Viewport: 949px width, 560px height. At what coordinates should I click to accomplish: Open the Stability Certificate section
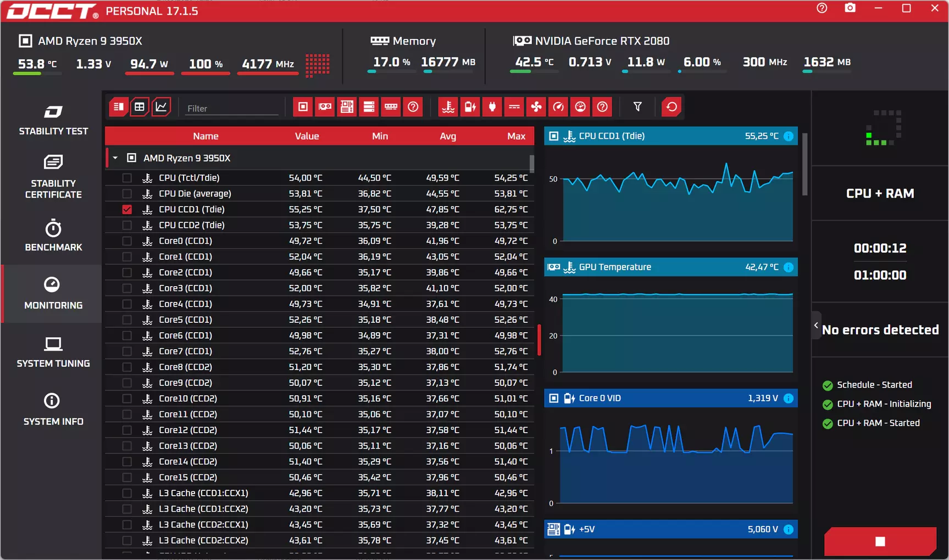[x=53, y=177]
